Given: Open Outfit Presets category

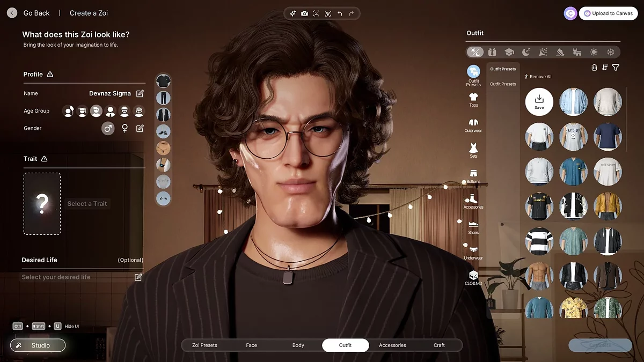Looking at the screenshot, I should (473, 75).
